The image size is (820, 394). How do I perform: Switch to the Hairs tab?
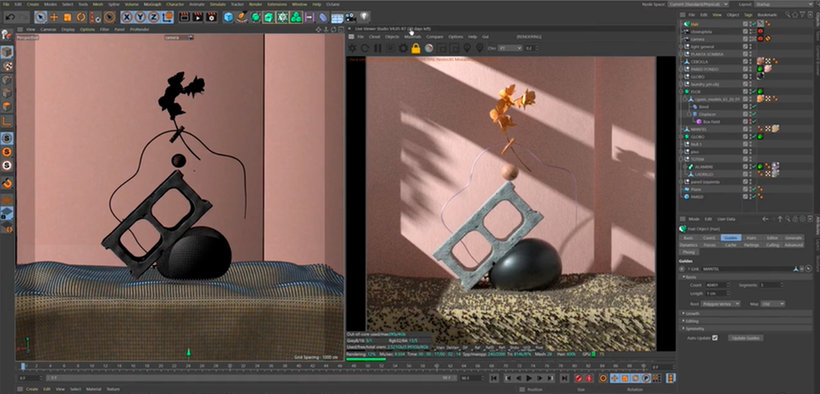tap(751, 238)
